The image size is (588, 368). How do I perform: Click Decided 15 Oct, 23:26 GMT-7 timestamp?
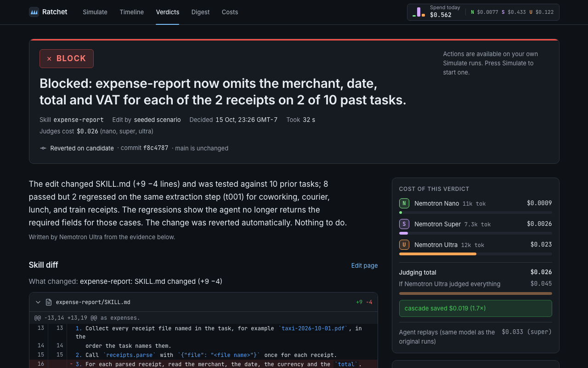[x=233, y=120]
